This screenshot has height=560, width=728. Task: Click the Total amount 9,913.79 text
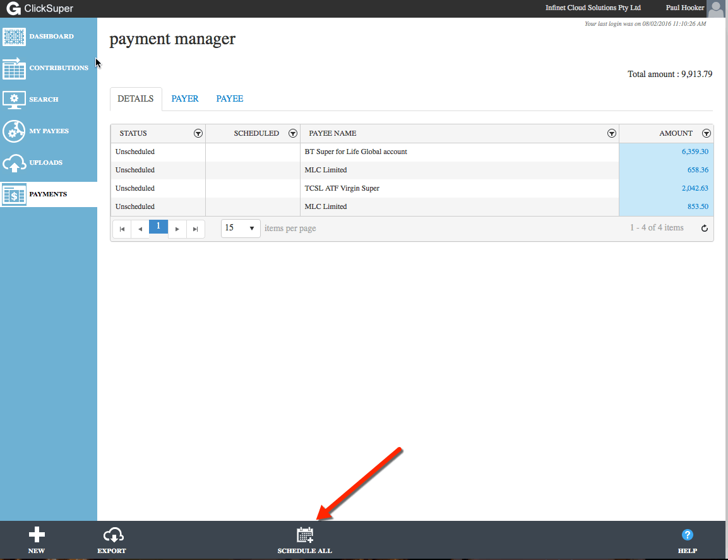point(670,74)
